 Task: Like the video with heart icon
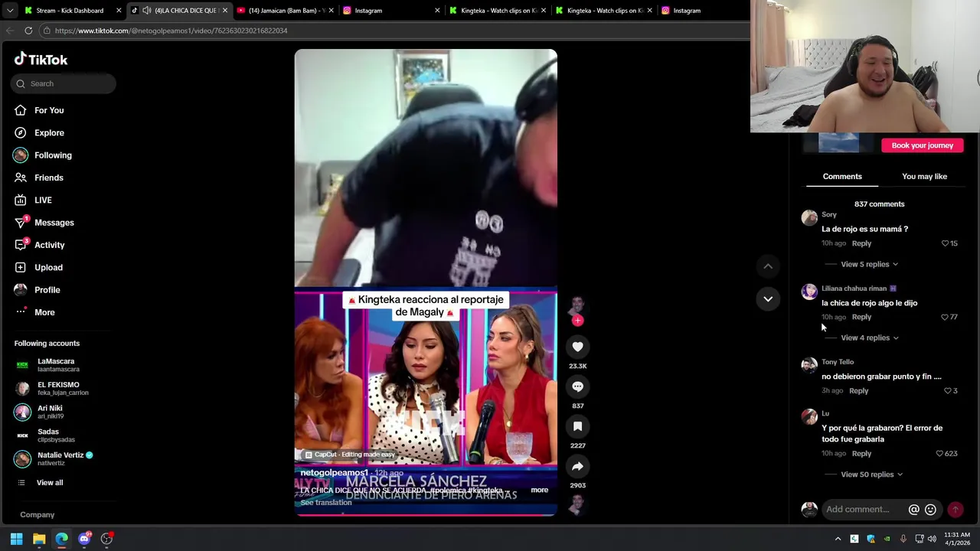(577, 347)
